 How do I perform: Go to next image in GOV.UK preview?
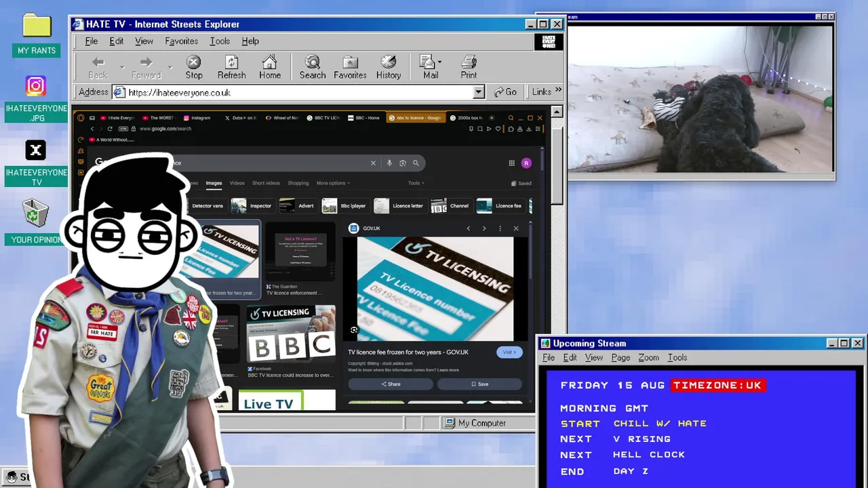coord(484,228)
